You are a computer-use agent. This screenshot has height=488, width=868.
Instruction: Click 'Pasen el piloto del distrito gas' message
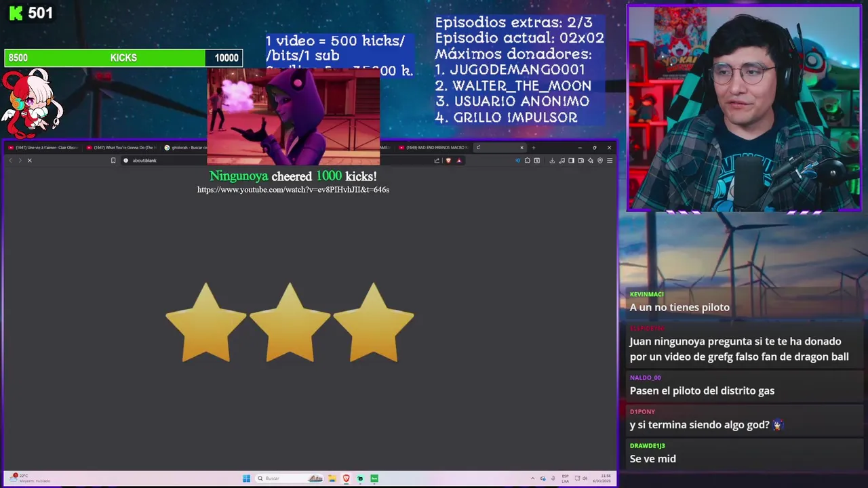pyautogui.click(x=702, y=390)
